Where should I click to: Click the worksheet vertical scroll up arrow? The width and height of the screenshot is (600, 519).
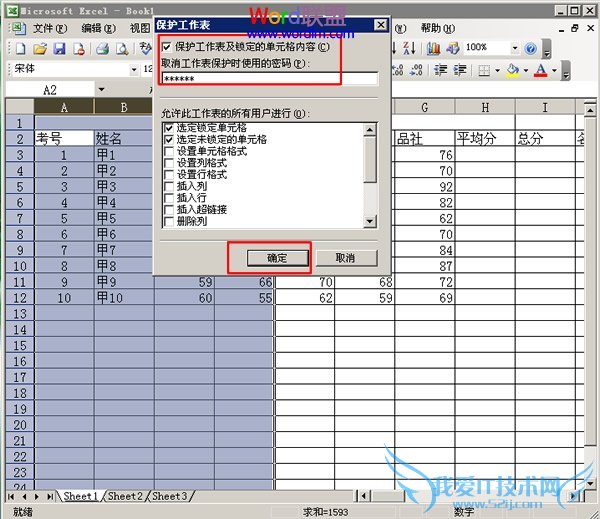click(x=590, y=109)
